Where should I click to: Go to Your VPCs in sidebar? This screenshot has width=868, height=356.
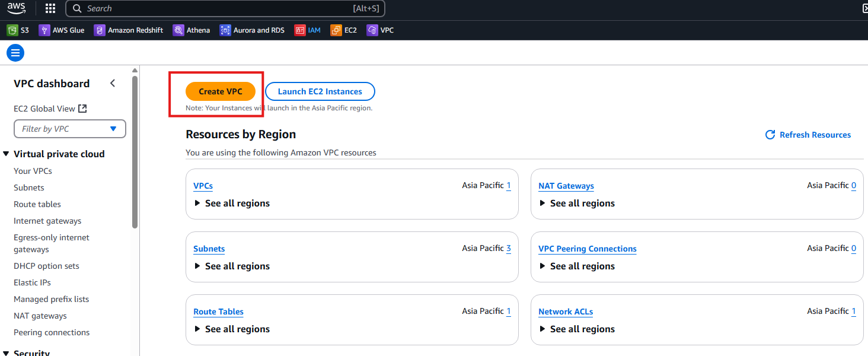33,171
